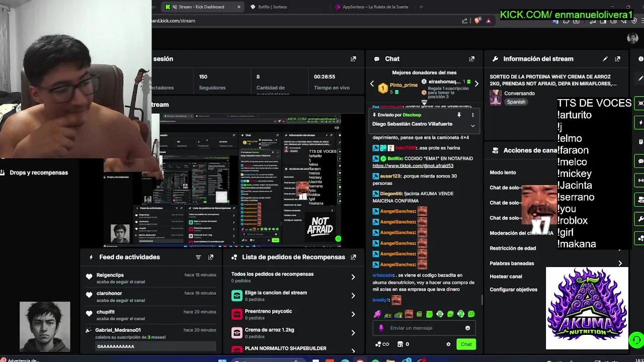Image resolution: width=644 pixels, height=362 pixels.
Task: Click the Spanish language tag
Action: coord(516,102)
